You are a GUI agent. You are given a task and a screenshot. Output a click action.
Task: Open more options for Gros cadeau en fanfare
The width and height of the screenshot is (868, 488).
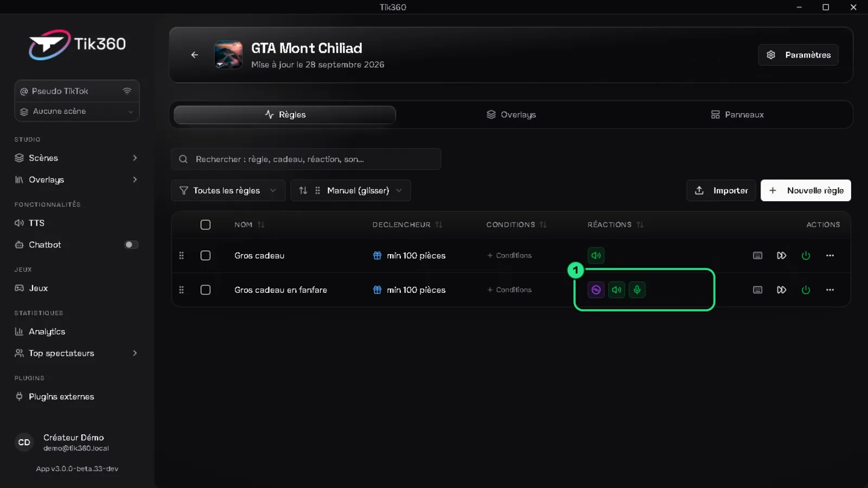pos(829,290)
